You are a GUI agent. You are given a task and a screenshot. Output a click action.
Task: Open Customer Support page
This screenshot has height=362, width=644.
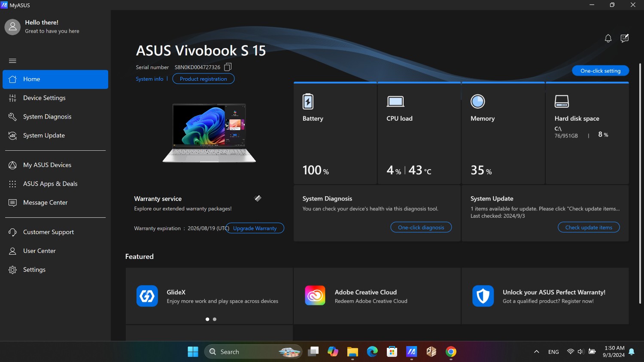55,232
